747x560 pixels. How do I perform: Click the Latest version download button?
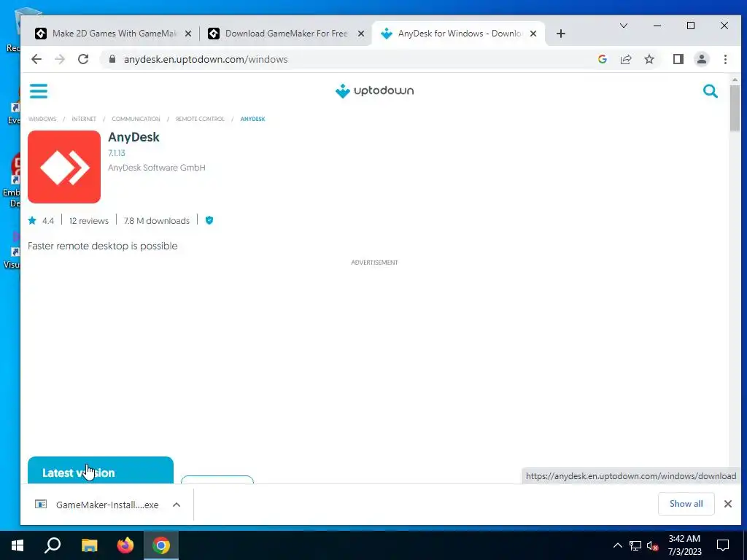click(x=101, y=470)
